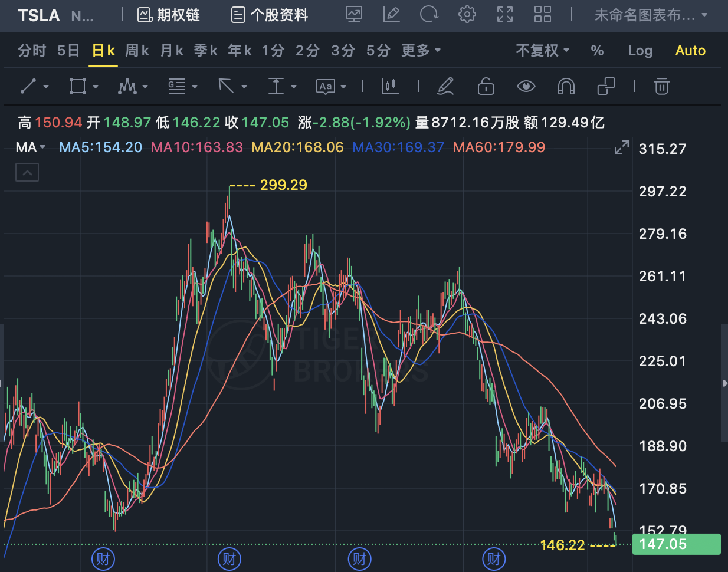This screenshot has width=728, height=572.
Task: Select 3-minute (3分) interval
Action: [x=343, y=51]
